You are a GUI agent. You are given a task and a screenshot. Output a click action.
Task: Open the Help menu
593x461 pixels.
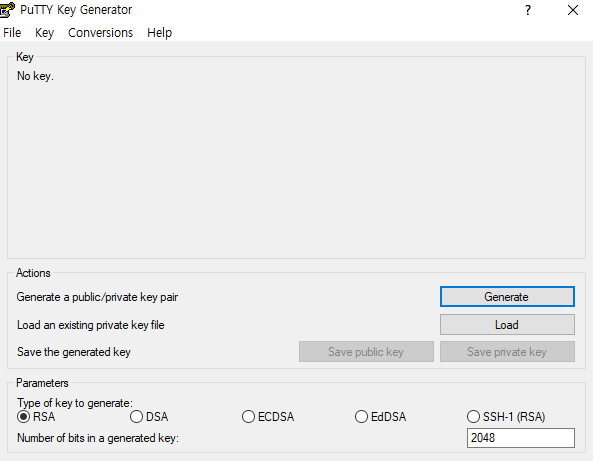pos(159,33)
